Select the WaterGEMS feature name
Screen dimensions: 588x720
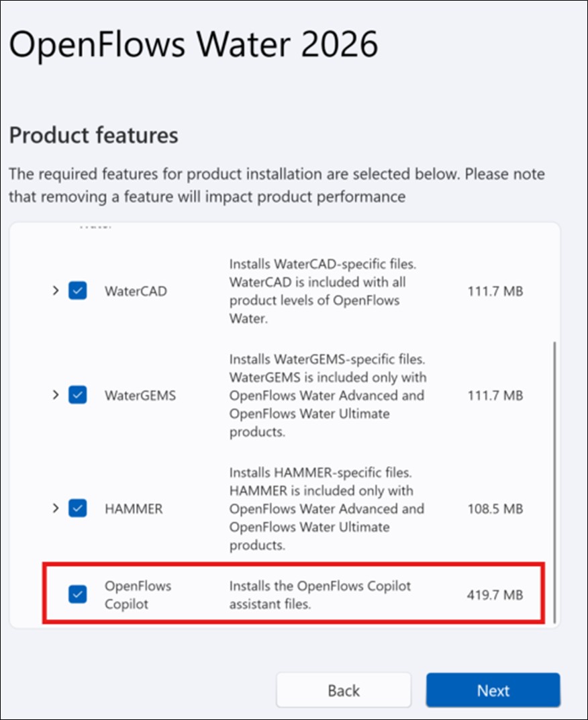click(x=140, y=396)
